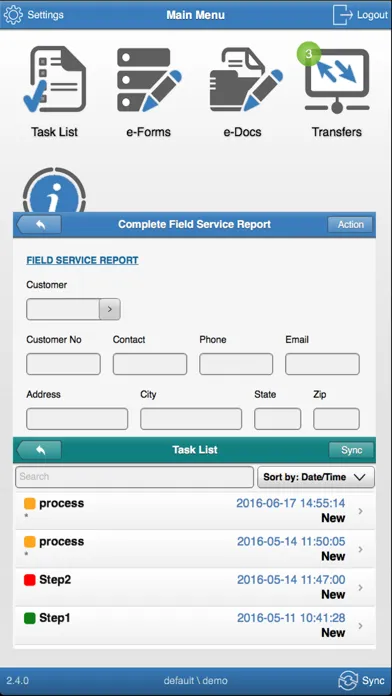Select the Step2 task name
The image size is (392, 696).
(55, 580)
